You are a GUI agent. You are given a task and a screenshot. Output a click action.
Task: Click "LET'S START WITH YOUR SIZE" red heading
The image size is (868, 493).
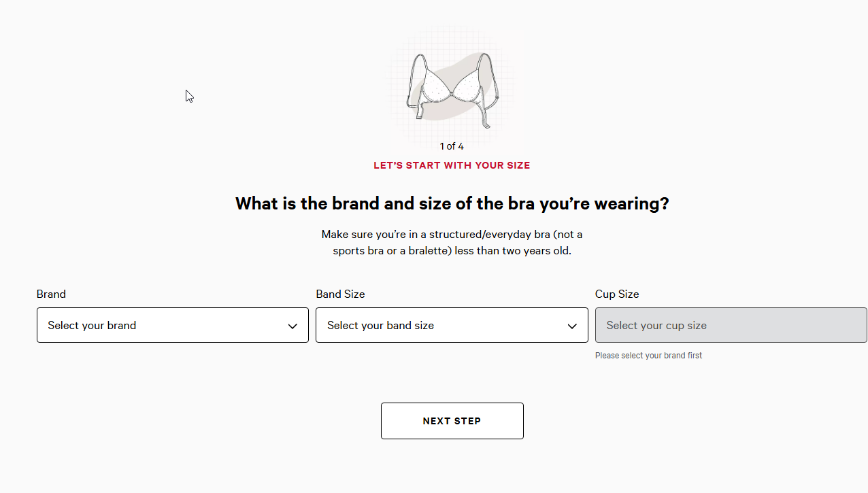[x=452, y=165]
